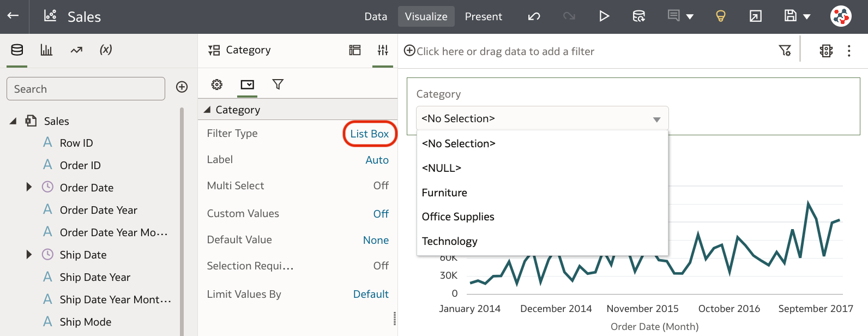The width and height of the screenshot is (868, 336).
Task: Switch to the Data tab
Action: (376, 16)
